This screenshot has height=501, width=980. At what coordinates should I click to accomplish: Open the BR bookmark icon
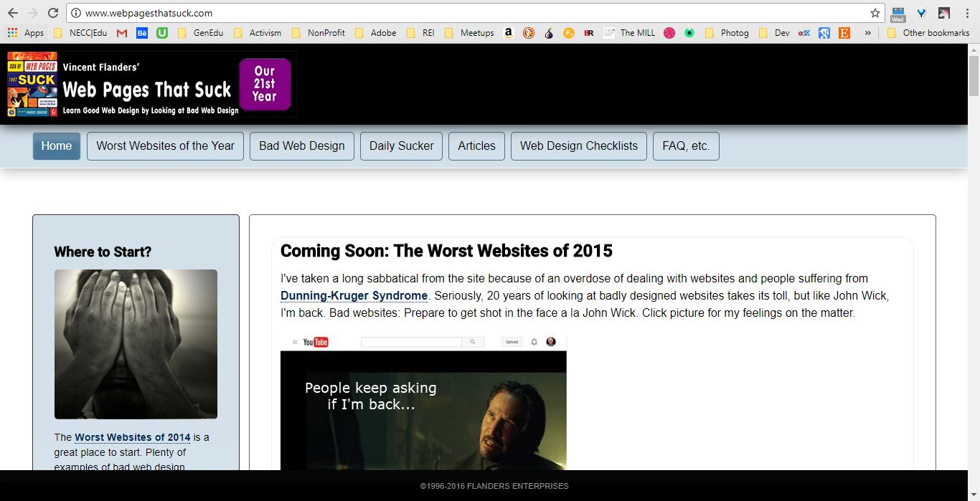click(x=589, y=32)
